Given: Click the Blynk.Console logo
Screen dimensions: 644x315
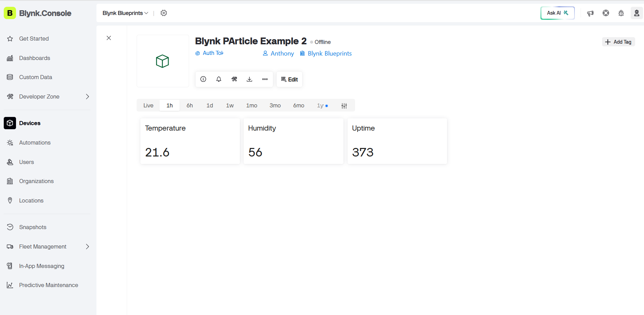Looking at the screenshot, I should (x=37, y=13).
